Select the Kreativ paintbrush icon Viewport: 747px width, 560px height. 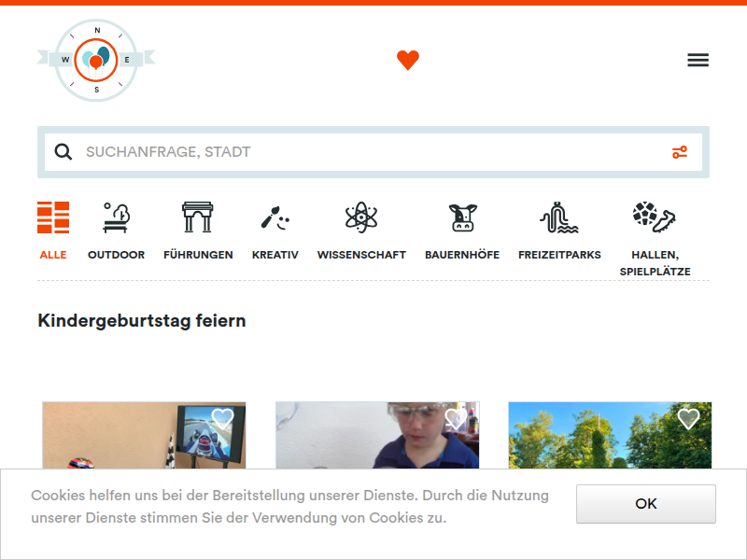pyautogui.click(x=275, y=218)
